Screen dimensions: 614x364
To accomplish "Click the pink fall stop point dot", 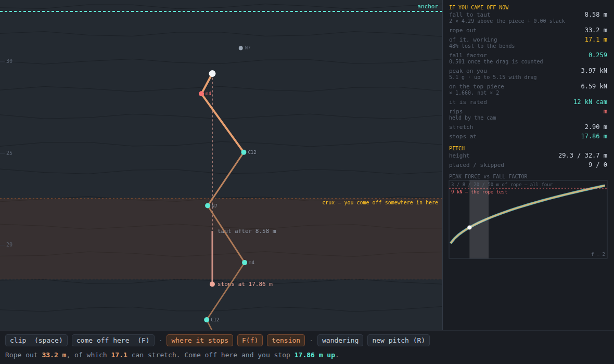I will pos(212,284).
